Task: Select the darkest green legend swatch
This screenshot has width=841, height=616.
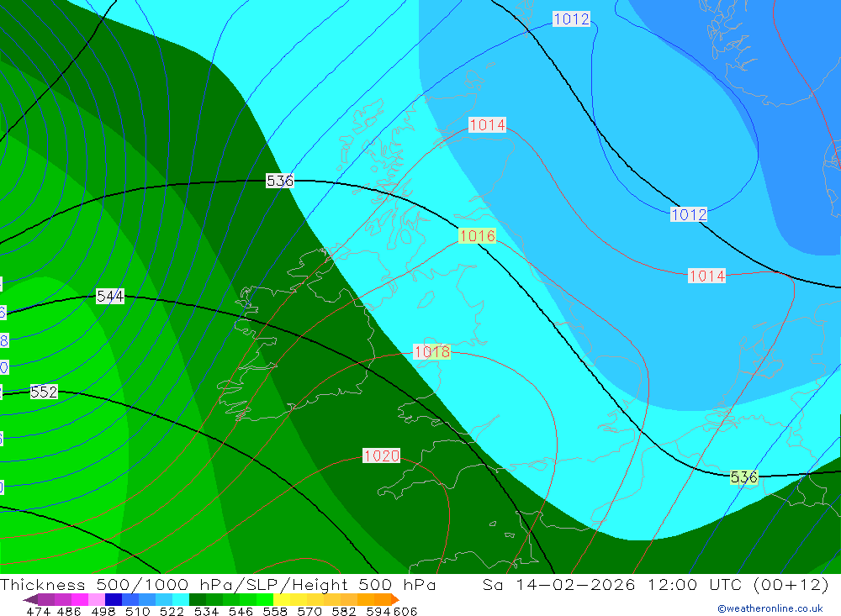Action: tap(198, 599)
